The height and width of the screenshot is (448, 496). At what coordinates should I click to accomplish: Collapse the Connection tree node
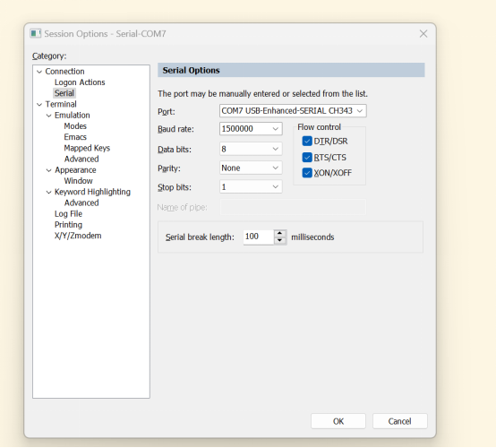pyautogui.click(x=39, y=72)
